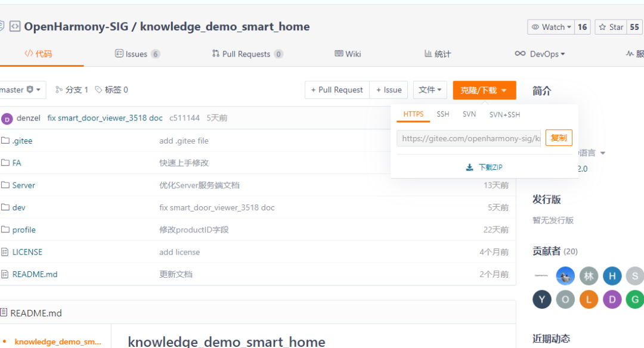Open contributor avatar with letter D
The width and height of the screenshot is (644, 348).
click(x=612, y=300)
